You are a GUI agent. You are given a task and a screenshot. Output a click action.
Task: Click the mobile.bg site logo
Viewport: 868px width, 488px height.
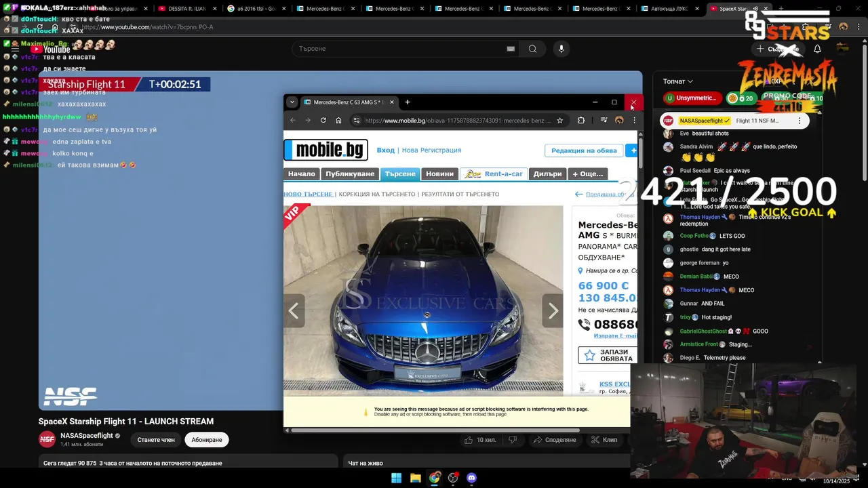(x=325, y=150)
